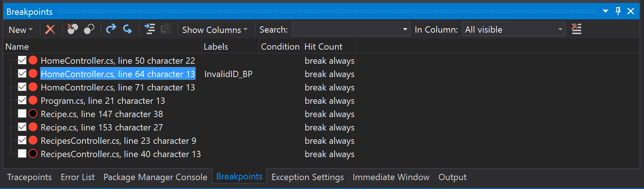
Task: Open the New breakpoint dropdown
Action: click(21, 30)
